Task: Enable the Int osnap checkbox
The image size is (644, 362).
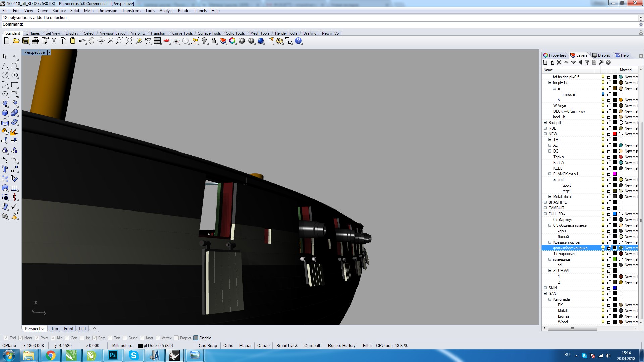Action: click(82, 338)
